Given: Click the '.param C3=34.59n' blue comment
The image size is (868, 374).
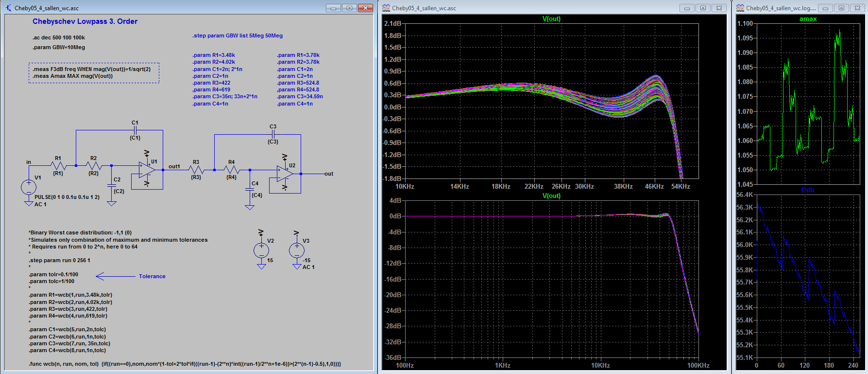Looking at the screenshot, I should coord(300,96).
